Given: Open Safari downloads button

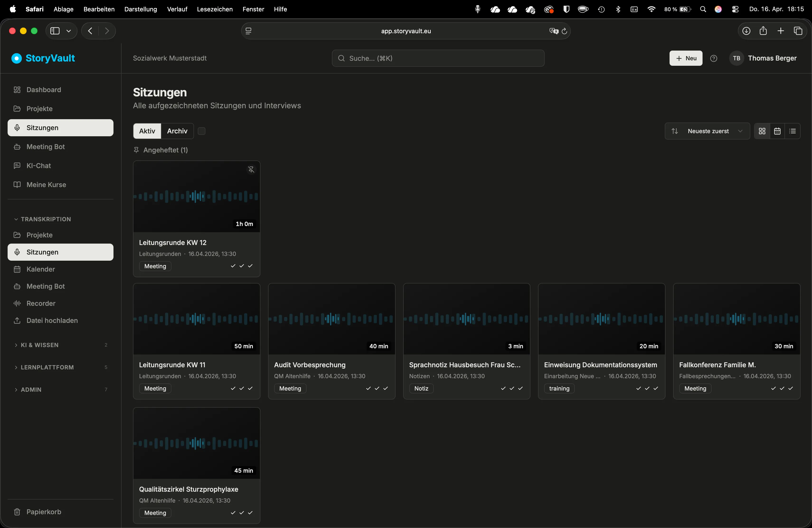Looking at the screenshot, I should coord(746,31).
